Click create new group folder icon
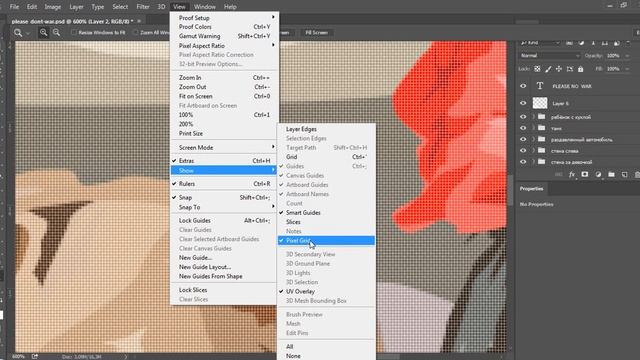Viewport: 640px width, 360px height. tap(611, 174)
